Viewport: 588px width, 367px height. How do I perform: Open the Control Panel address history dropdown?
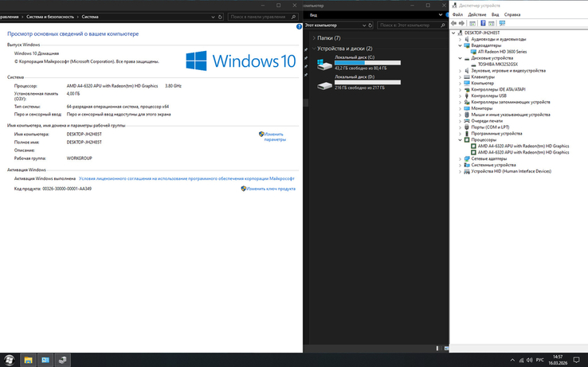click(x=213, y=17)
